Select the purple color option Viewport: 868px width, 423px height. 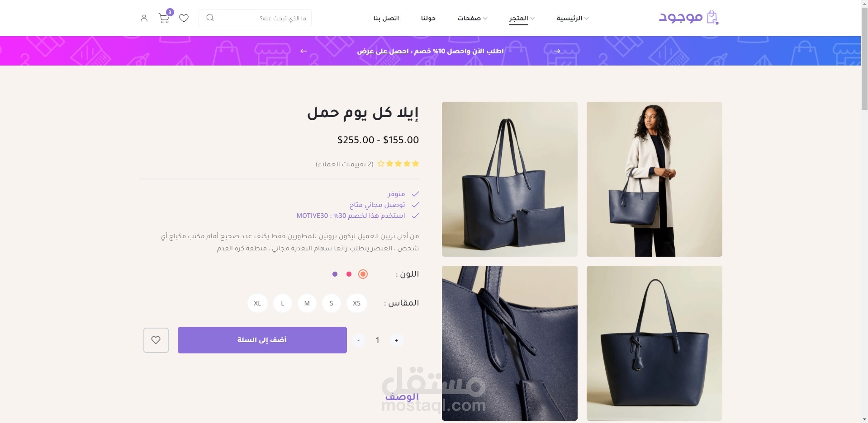335,274
